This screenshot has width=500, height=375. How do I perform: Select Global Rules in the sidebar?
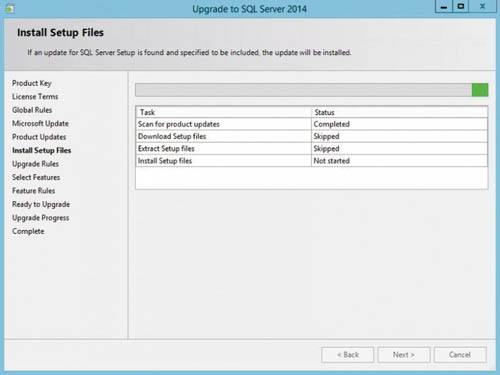point(32,110)
